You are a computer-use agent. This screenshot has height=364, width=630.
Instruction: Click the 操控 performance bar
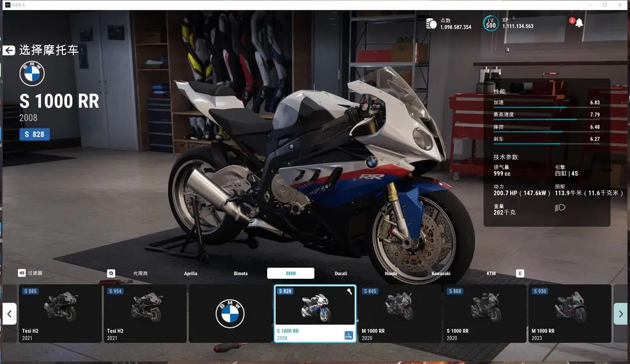click(x=547, y=132)
